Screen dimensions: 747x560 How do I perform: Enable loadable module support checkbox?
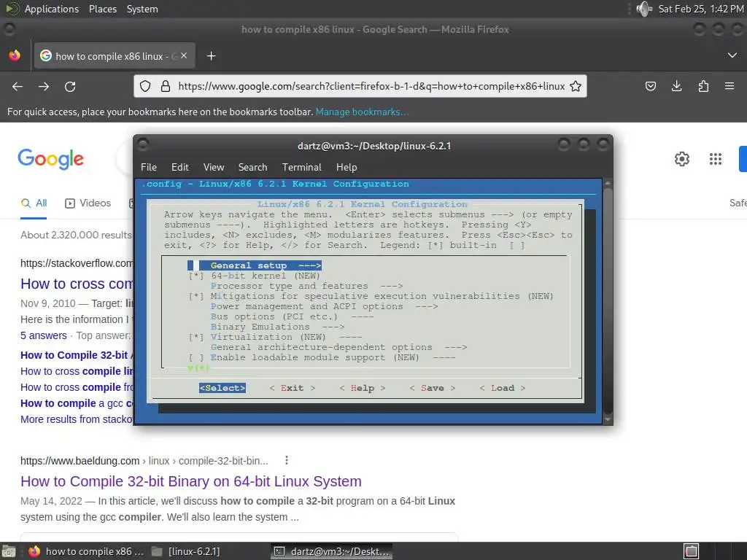(196, 357)
